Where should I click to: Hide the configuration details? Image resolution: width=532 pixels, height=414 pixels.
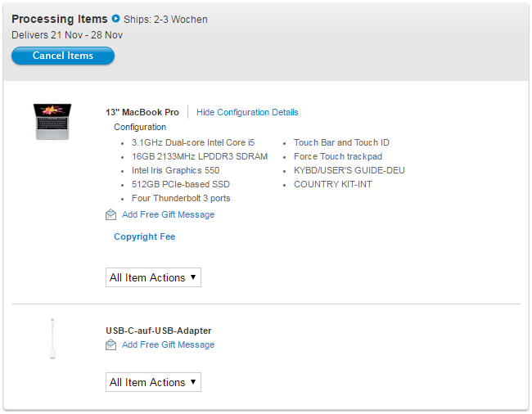pyautogui.click(x=247, y=112)
